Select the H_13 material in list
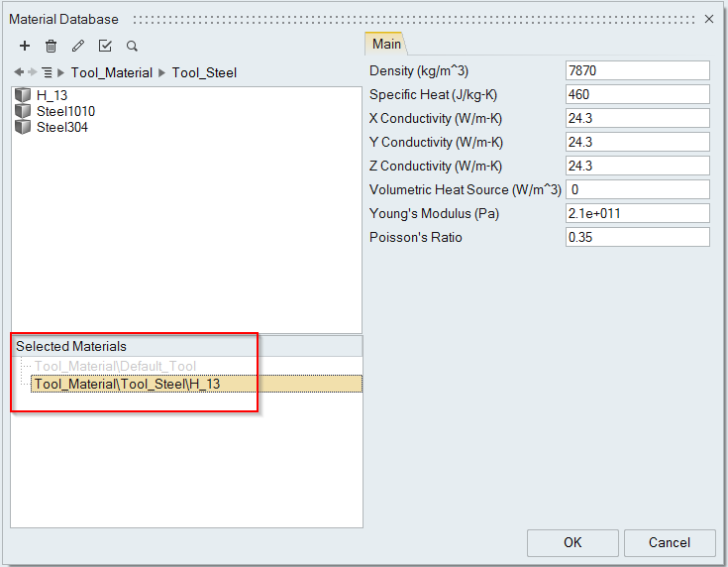 point(52,95)
